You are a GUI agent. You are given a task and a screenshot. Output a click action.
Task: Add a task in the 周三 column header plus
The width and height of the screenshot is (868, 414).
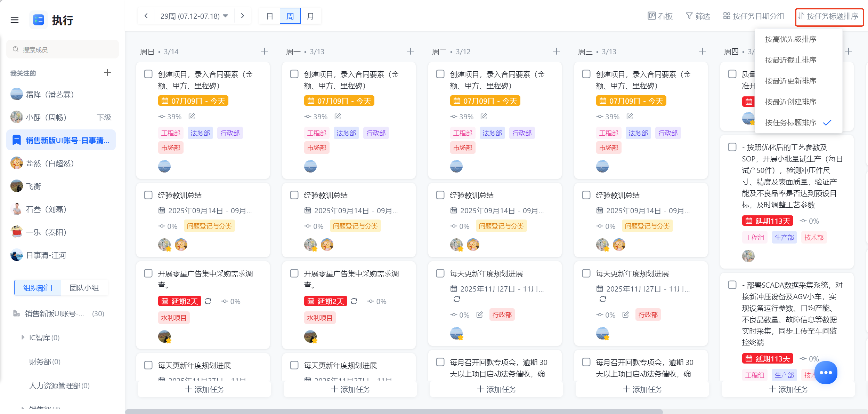(703, 51)
